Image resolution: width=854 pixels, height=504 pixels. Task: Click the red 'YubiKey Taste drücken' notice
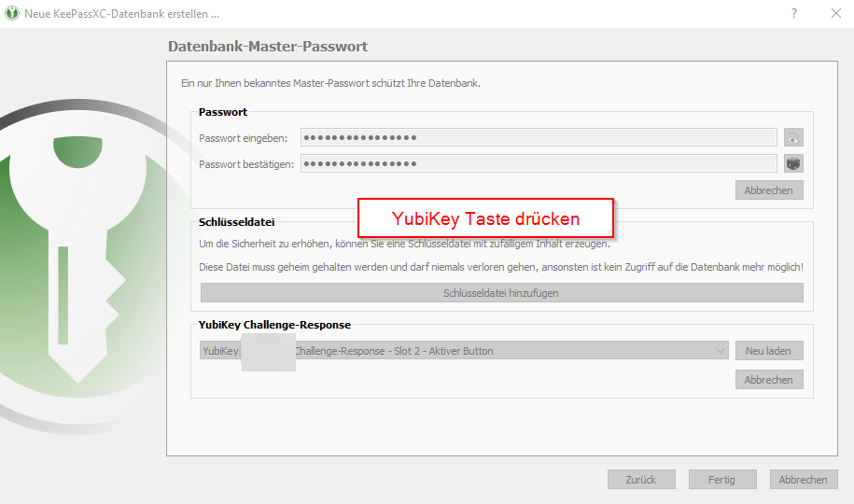pyautogui.click(x=485, y=218)
